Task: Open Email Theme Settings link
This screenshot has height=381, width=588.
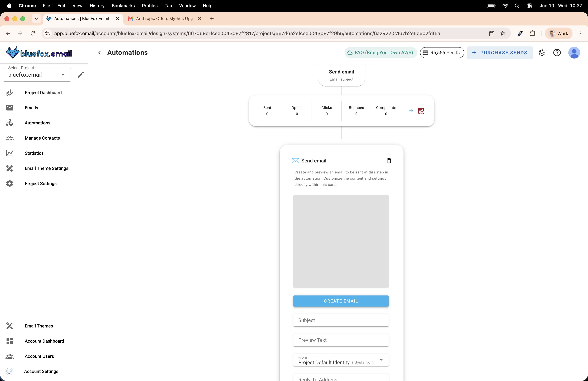Action: pos(46,168)
